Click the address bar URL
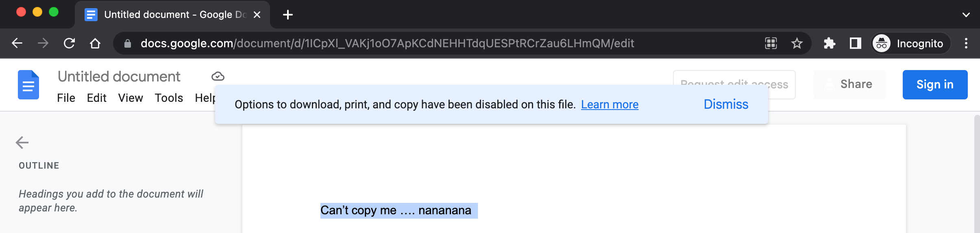Viewport: 980px width, 233px height. (x=387, y=43)
